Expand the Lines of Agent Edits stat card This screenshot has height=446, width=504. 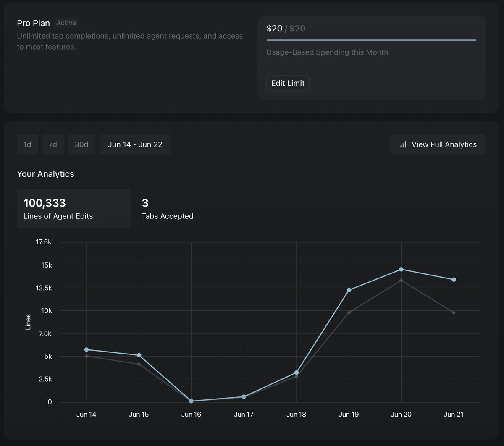(73, 208)
